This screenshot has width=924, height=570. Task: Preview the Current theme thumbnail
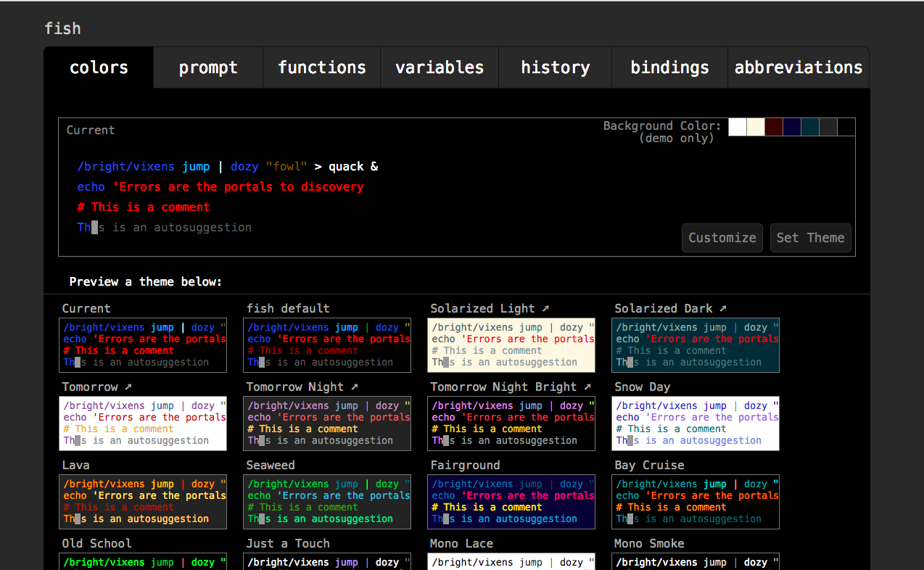click(143, 345)
